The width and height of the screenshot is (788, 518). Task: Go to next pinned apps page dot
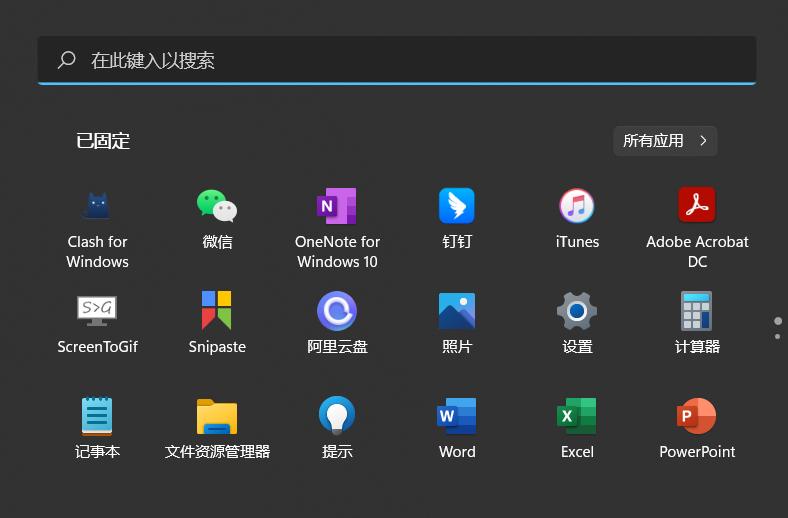pyautogui.click(x=778, y=337)
